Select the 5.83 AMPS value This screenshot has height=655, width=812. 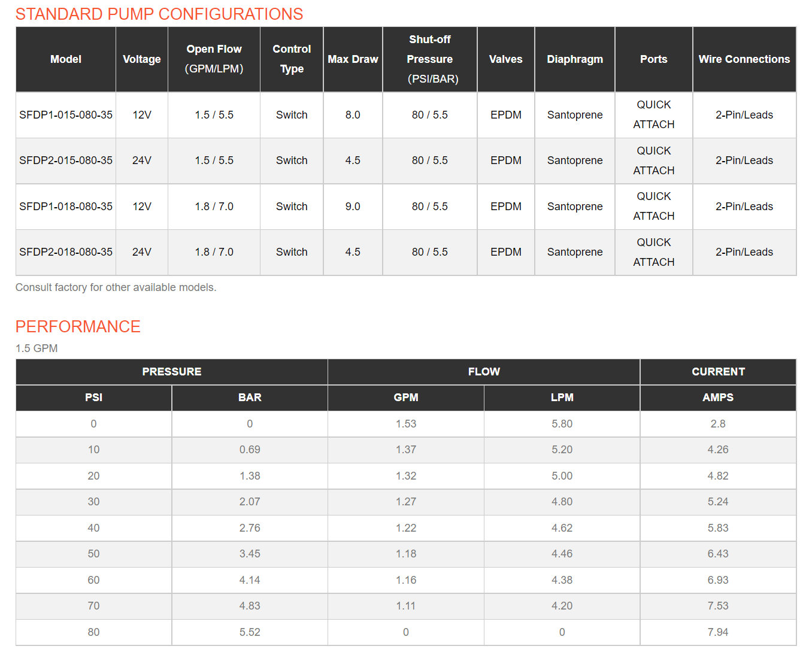(718, 528)
